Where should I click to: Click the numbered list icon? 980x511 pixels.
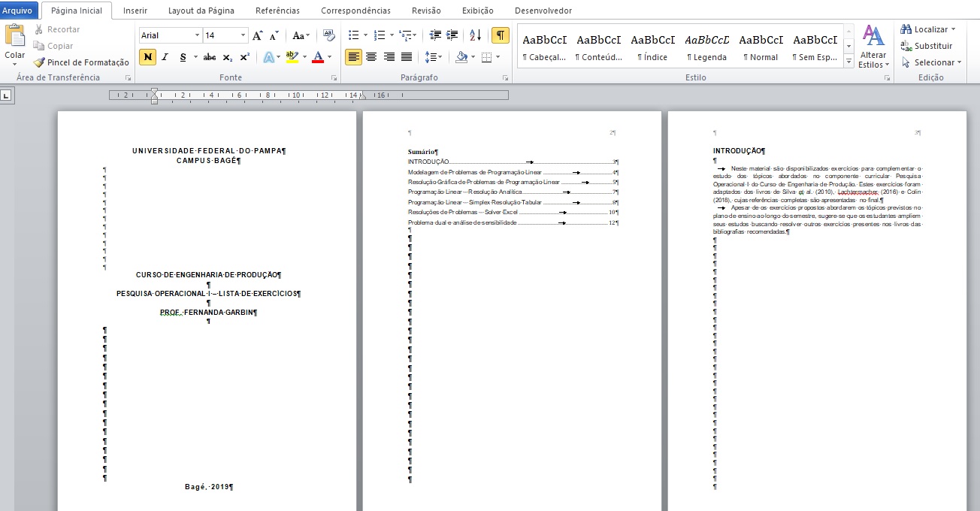coord(380,35)
